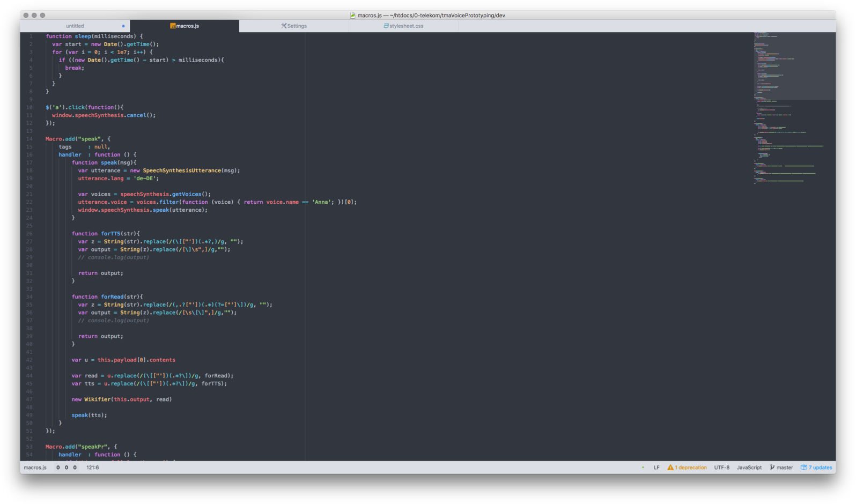Click macros.js file name in status bar
The height and width of the screenshot is (504, 856).
pyautogui.click(x=35, y=468)
